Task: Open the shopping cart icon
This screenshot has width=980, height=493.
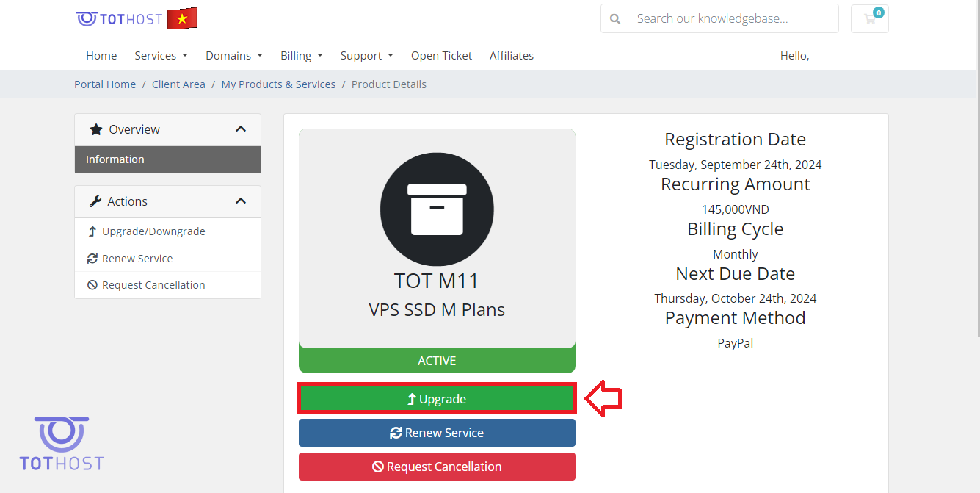Action: click(870, 19)
